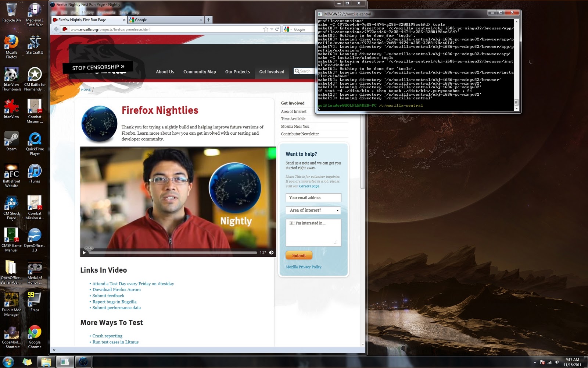The image size is (588, 368).
Task: Reload the page in Firefox
Action: [277, 29]
